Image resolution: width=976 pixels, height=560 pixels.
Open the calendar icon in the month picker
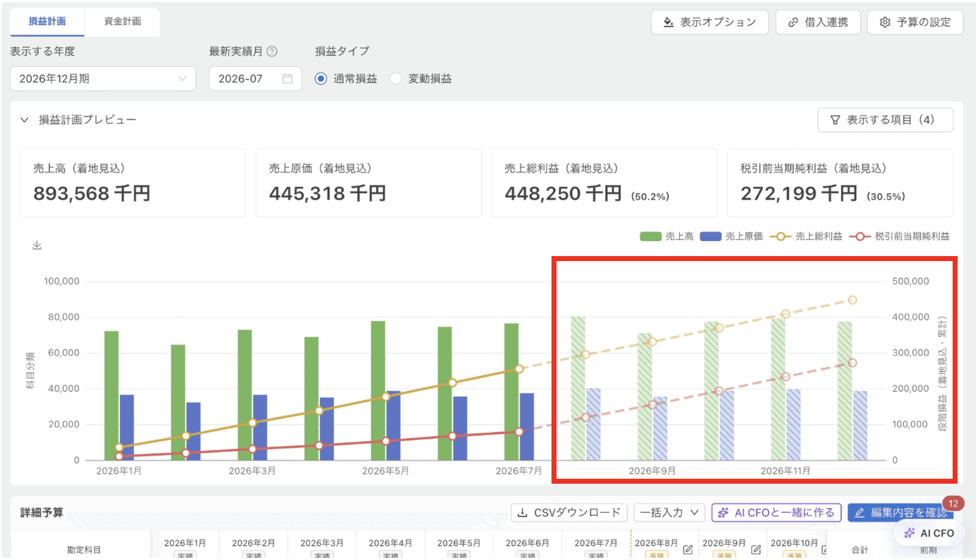pyautogui.click(x=287, y=78)
